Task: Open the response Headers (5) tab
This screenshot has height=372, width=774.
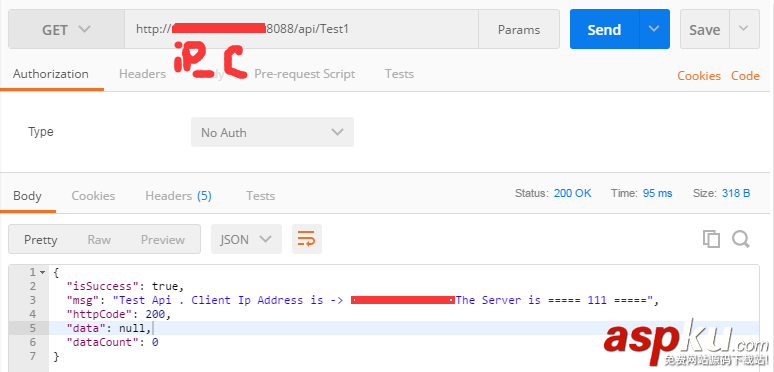Action: [178, 196]
